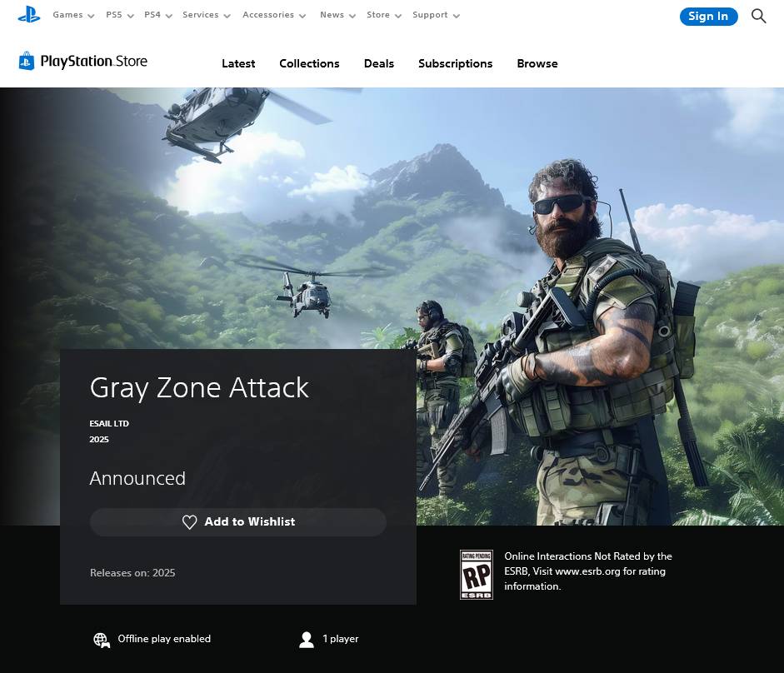
Task: Click the PlayStation Store bag logo
Action: (27, 61)
